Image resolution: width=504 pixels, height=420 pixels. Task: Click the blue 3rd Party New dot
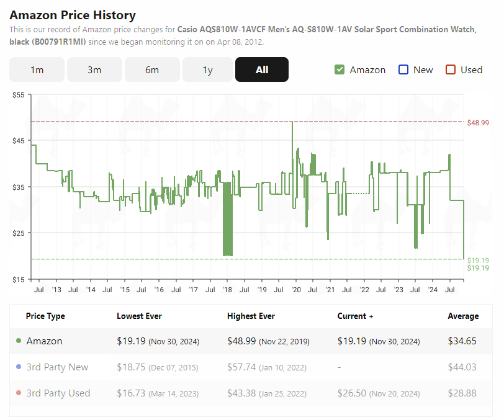[x=19, y=367]
